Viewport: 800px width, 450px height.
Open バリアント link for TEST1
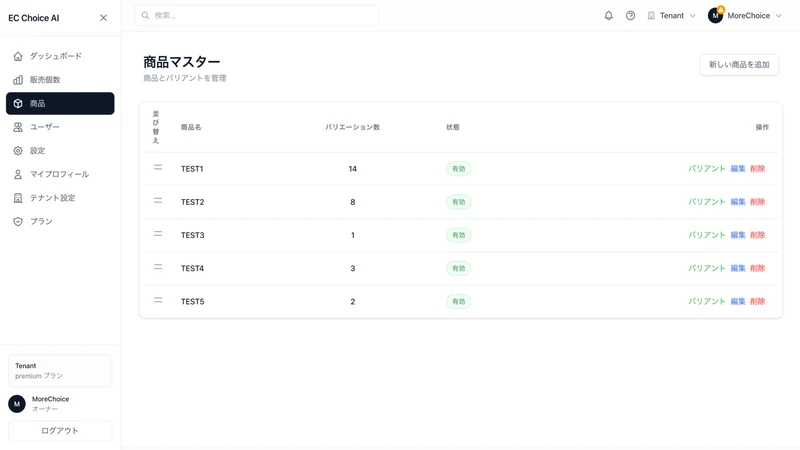coord(707,168)
